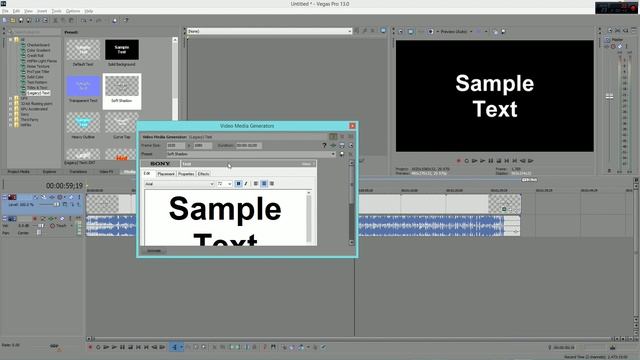Align text left in text generator
The image size is (640, 360).
[x=256, y=184]
